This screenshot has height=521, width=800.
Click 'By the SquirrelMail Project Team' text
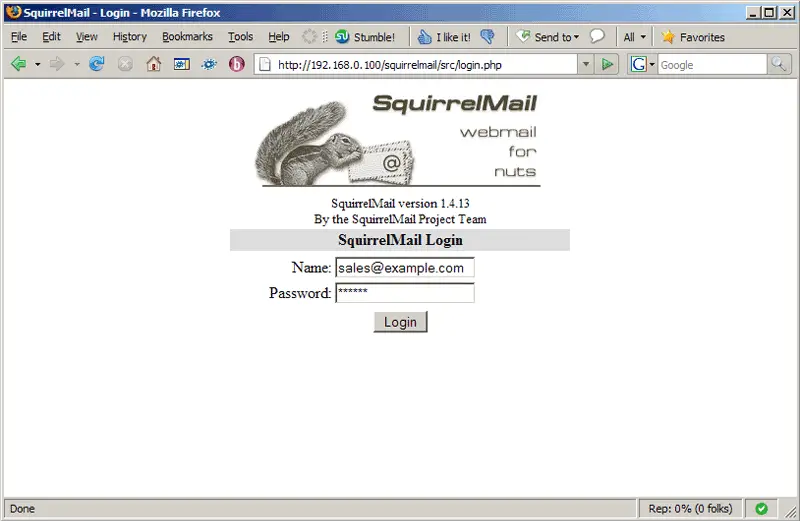click(x=400, y=219)
